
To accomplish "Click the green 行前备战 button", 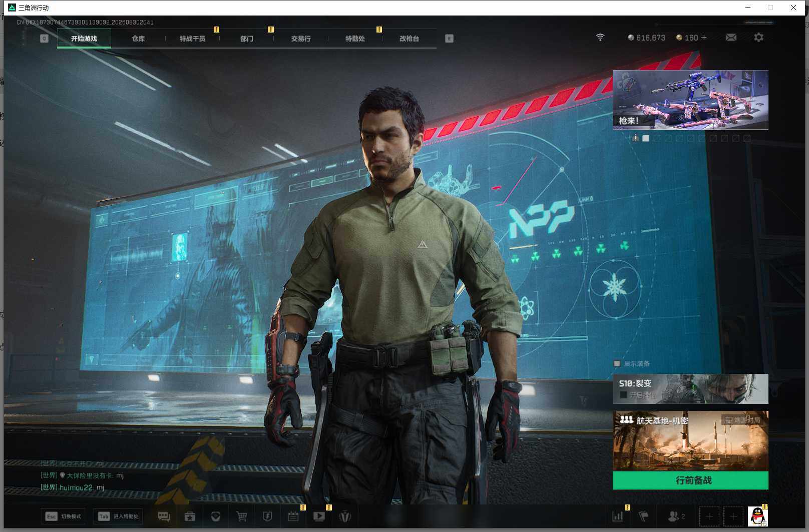I will pos(690,480).
